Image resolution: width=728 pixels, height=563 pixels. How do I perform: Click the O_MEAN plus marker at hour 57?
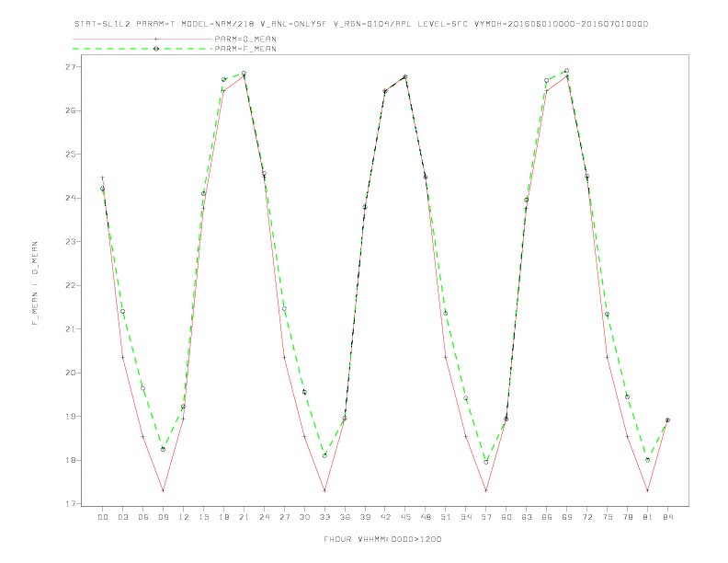(x=486, y=490)
